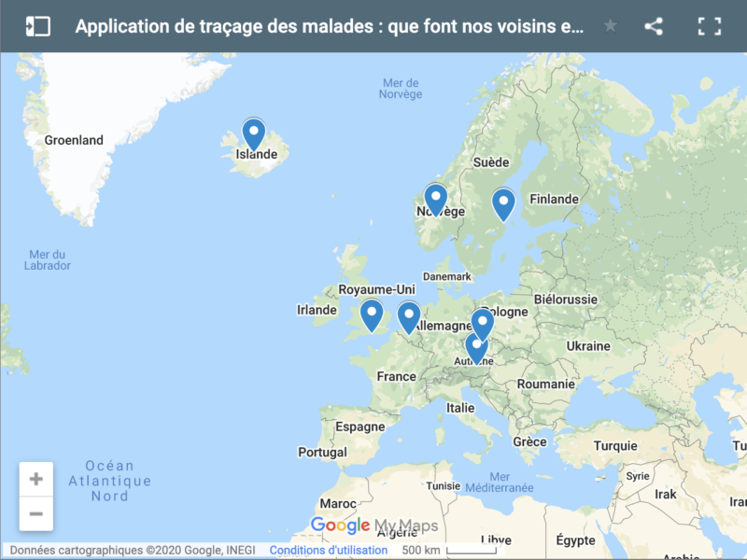Select the map pin on Norvège
747x560 pixels.
435,198
